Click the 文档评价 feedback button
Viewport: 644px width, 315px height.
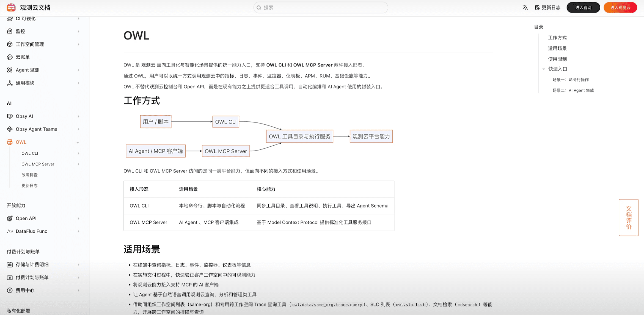(x=629, y=217)
